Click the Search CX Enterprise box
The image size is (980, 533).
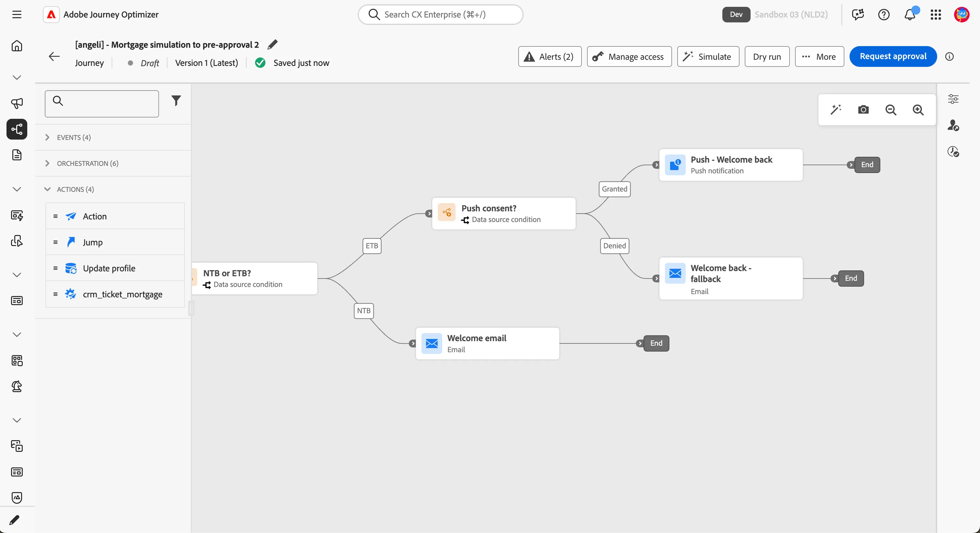(x=441, y=15)
